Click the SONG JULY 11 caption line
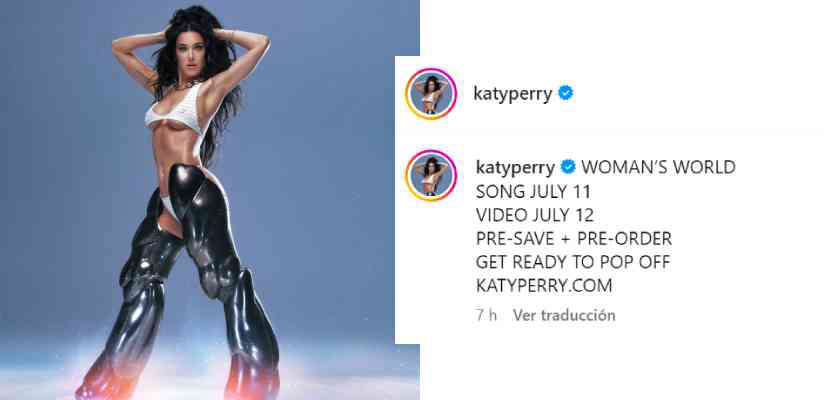Viewport: 840px width, 400px height. [533, 191]
